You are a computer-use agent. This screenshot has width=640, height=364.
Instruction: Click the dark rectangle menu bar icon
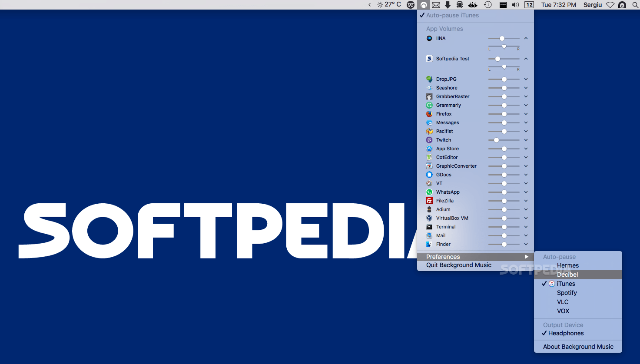(x=503, y=5)
